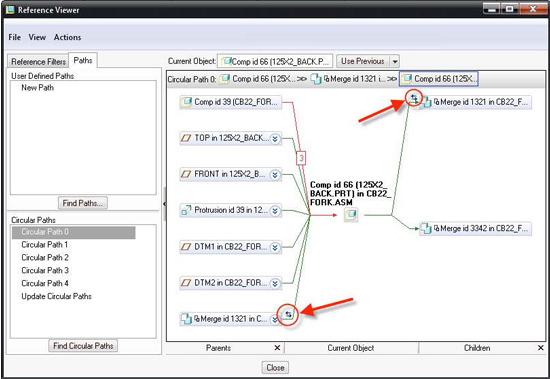The height and width of the screenshot is (379, 550).
Task: Click last Comp id 66 icon in path bar
Action: pos(407,79)
